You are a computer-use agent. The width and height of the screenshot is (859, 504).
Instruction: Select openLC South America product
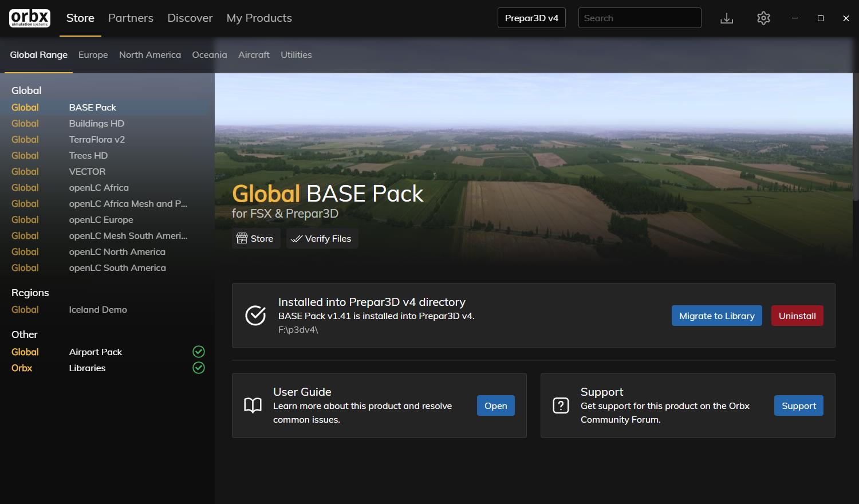pyautogui.click(x=107, y=267)
